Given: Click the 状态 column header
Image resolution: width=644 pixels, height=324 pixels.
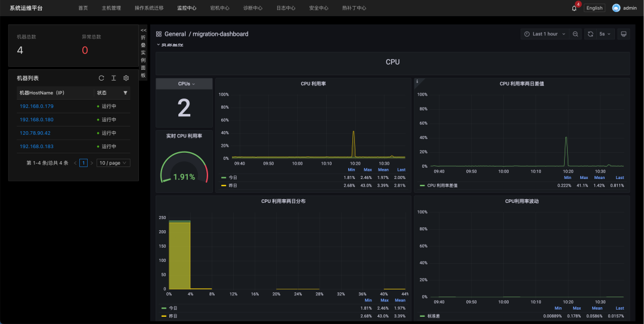Looking at the screenshot, I should (102, 93).
